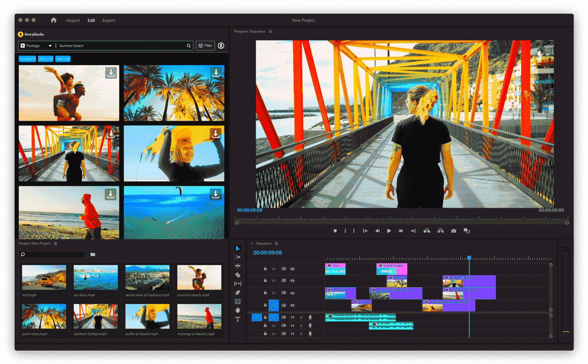Toggle V3 track visibility eye
Screen dimensions: 588x364
click(x=293, y=280)
